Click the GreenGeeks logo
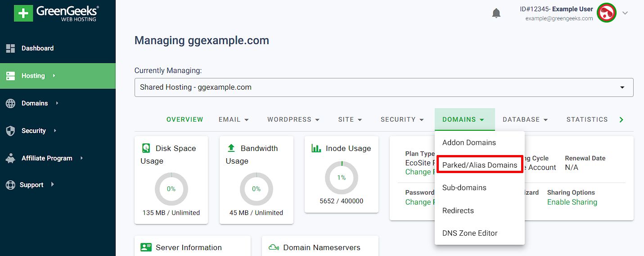Viewport: 644px width, 256px height. point(57,14)
